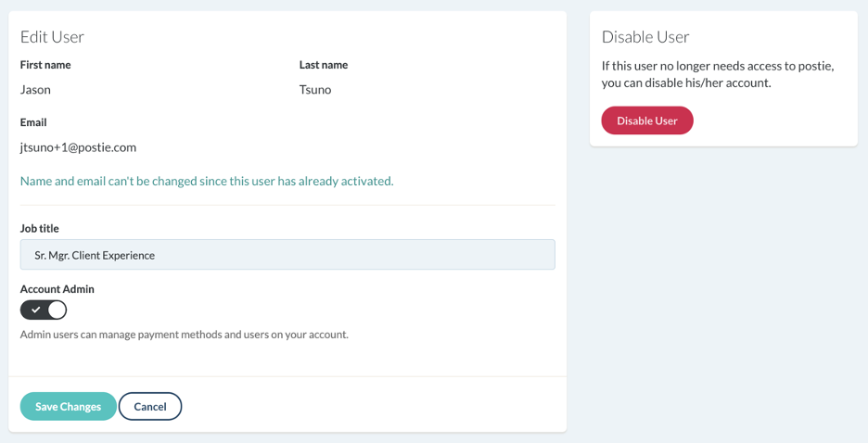868x443 pixels.
Task: Cancel editing the user
Action: click(x=150, y=406)
